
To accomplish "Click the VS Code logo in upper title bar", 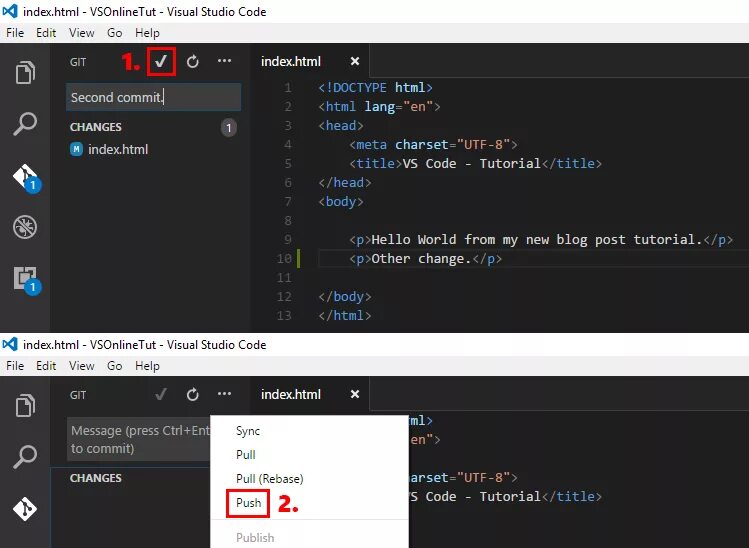I will 10,11.
